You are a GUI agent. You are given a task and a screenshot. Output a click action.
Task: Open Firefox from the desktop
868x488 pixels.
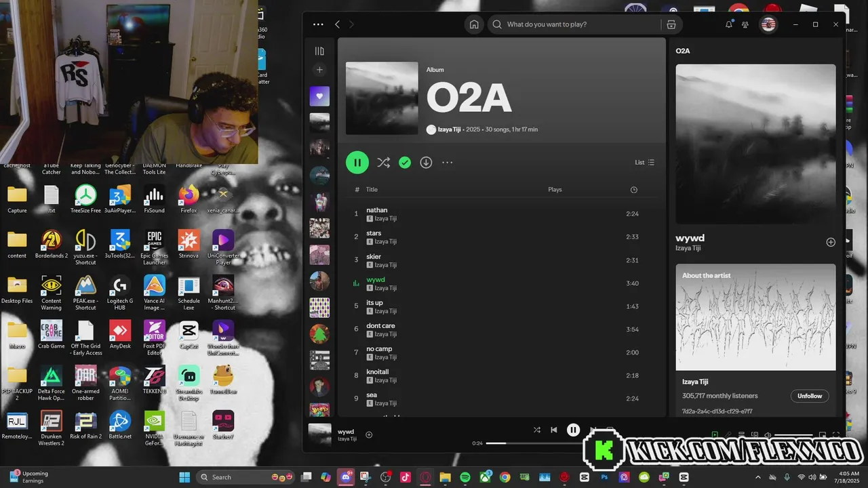(189, 199)
